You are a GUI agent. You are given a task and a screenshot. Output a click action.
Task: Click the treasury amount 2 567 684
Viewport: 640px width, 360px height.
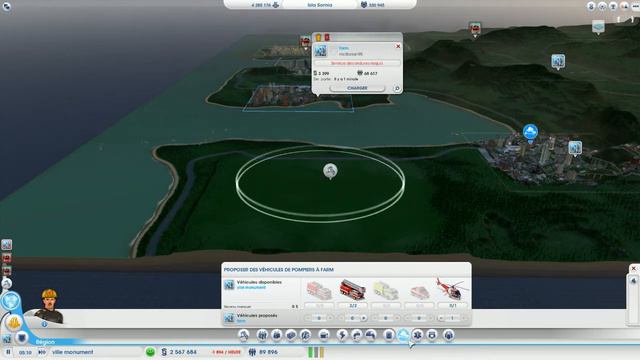tap(183, 352)
